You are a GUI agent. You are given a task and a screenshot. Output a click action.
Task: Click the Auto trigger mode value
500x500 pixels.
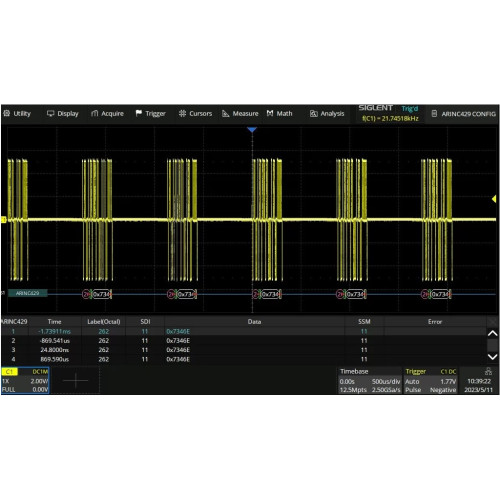412,381
